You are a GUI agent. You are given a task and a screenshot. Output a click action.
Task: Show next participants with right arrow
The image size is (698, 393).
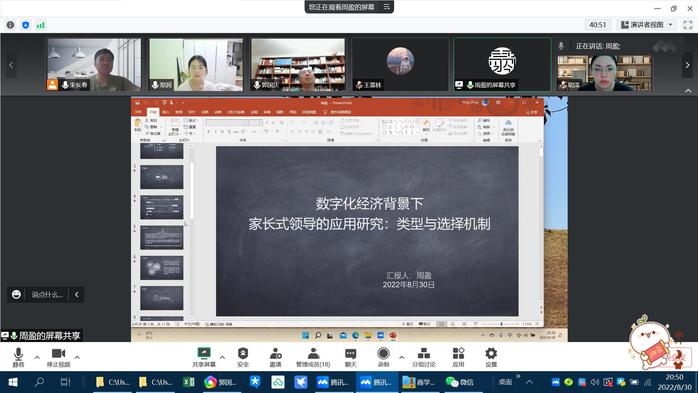pyautogui.click(x=687, y=65)
